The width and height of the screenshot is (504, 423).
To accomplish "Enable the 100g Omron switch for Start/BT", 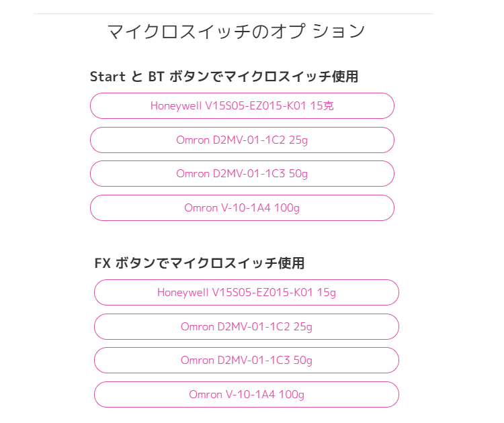I will pos(242,208).
